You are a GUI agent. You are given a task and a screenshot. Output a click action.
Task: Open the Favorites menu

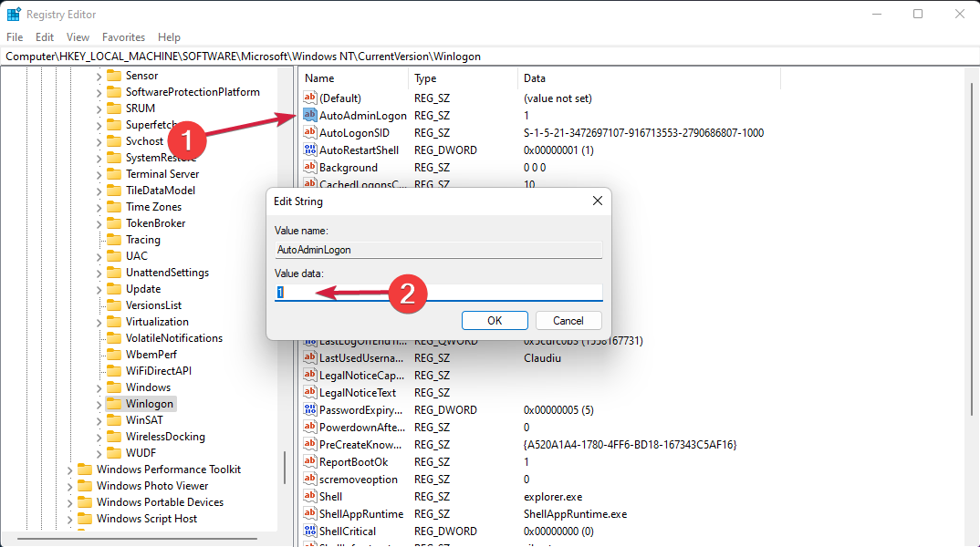124,37
